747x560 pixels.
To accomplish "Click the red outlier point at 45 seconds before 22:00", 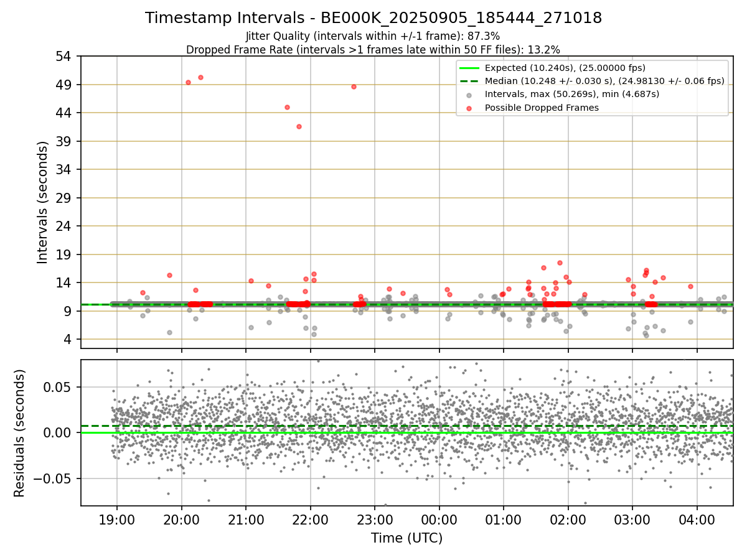I will 287,107.
